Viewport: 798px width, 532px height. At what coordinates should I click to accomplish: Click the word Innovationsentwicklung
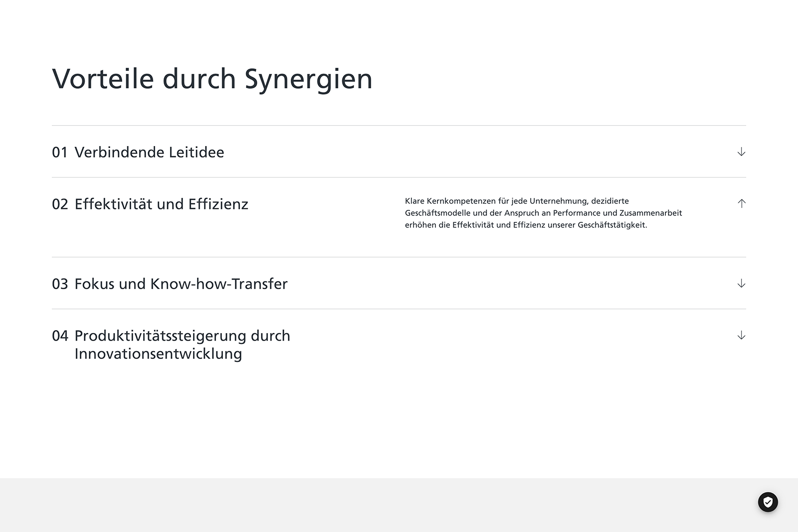pyautogui.click(x=158, y=354)
